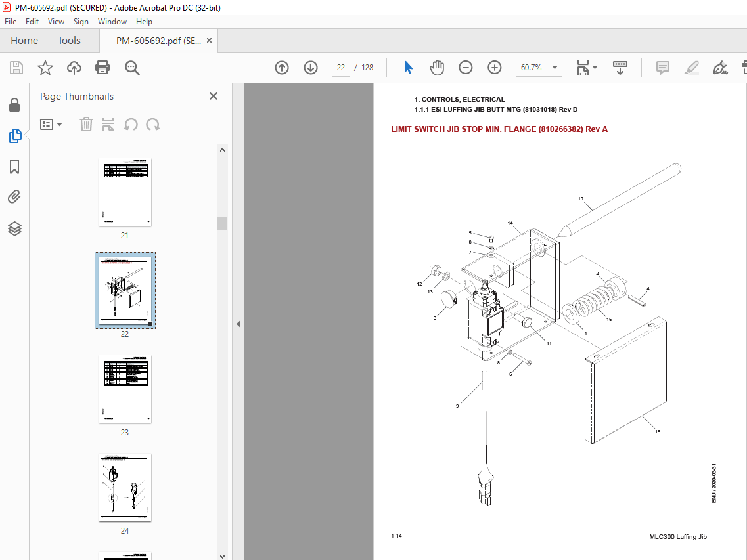This screenshot has height=560, width=747.
Task: Add a sticky note comment
Action: (663, 68)
